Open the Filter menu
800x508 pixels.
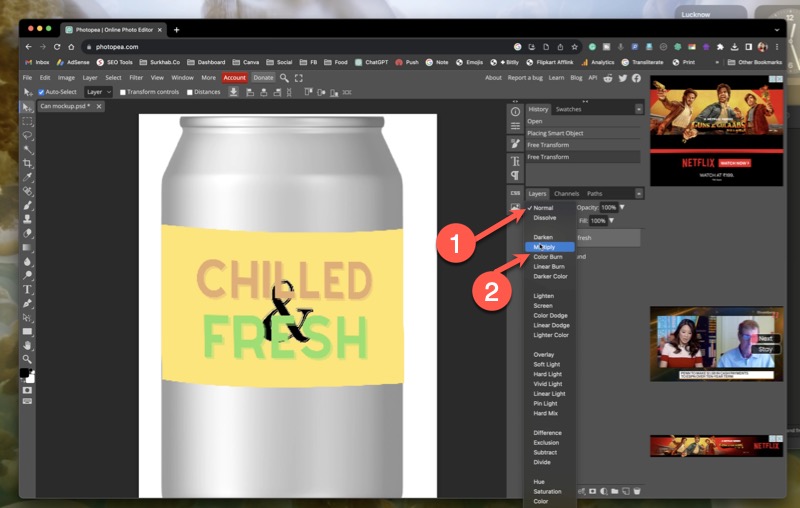pyautogui.click(x=136, y=78)
